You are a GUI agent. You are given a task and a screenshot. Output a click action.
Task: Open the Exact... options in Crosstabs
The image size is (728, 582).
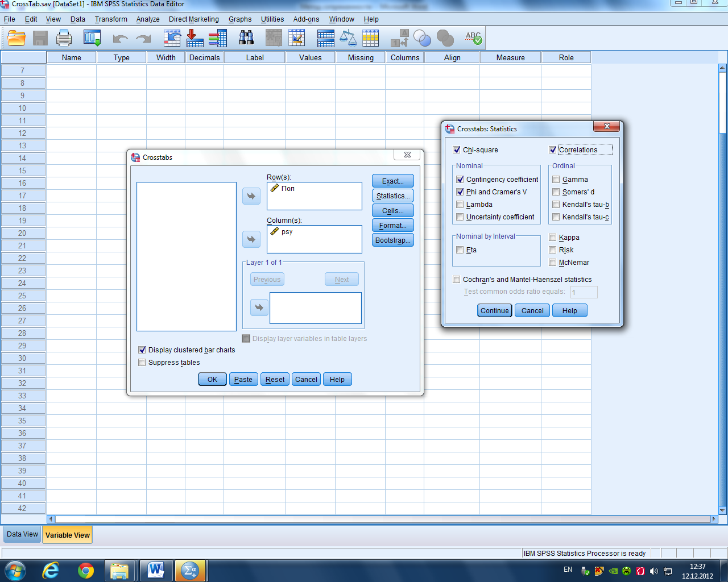click(393, 181)
